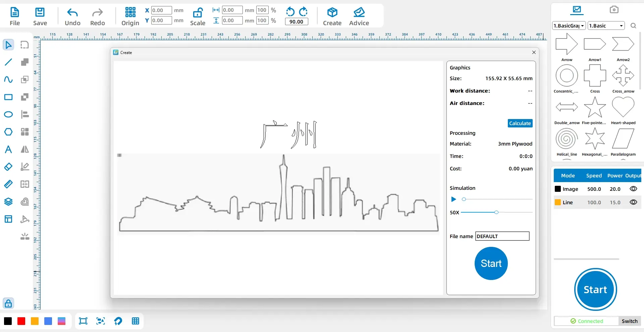This screenshot has width=644, height=332.
Task: Open the Origin anchor grid
Action: pyautogui.click(x=130, y=16)
